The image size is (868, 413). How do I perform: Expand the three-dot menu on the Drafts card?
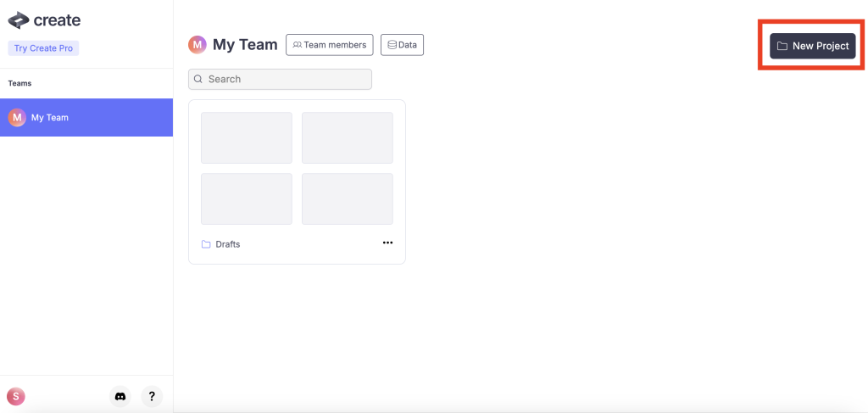tap(387, 243)
